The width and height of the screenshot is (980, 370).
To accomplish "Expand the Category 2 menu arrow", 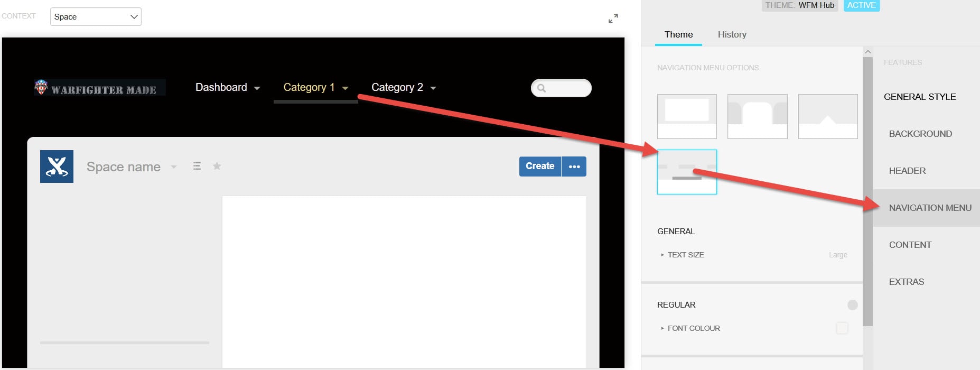I will coord(433,88).
